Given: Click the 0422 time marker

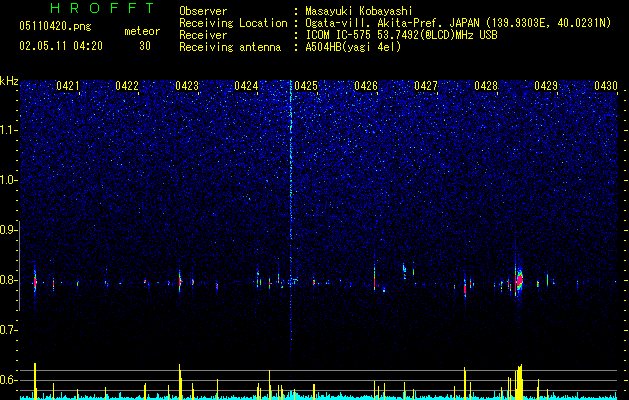Looking at the screenshot, I should point(127,86).
